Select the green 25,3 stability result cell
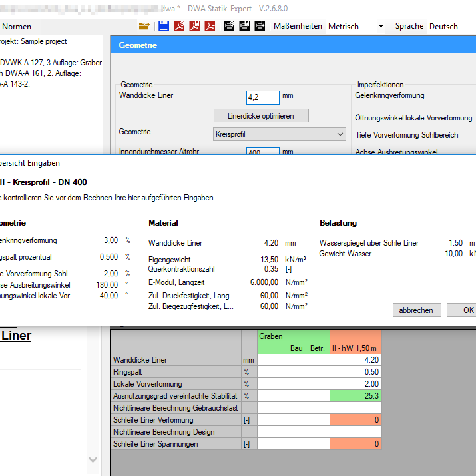The width and height of the screenshot is (476, 476). 355,396
